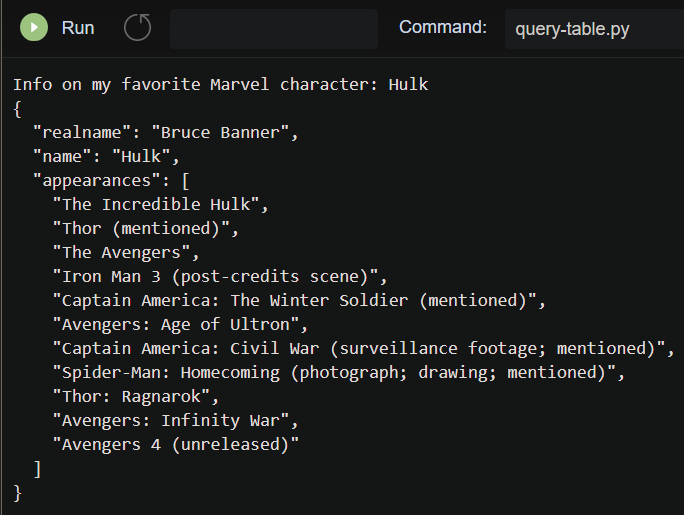Click the circular reset arrow icon
684x515 pixels.
point(137,28)
